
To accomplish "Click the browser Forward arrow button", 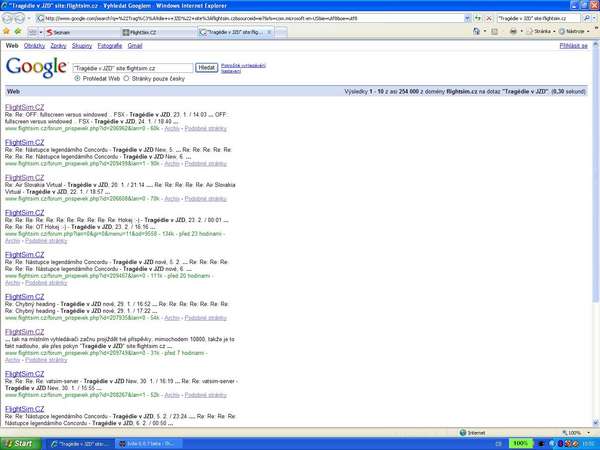I will coord(19,18).
